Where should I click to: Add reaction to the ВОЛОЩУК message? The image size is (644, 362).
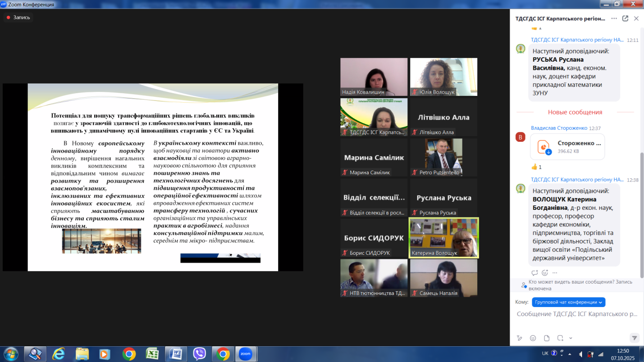(545, 273)
